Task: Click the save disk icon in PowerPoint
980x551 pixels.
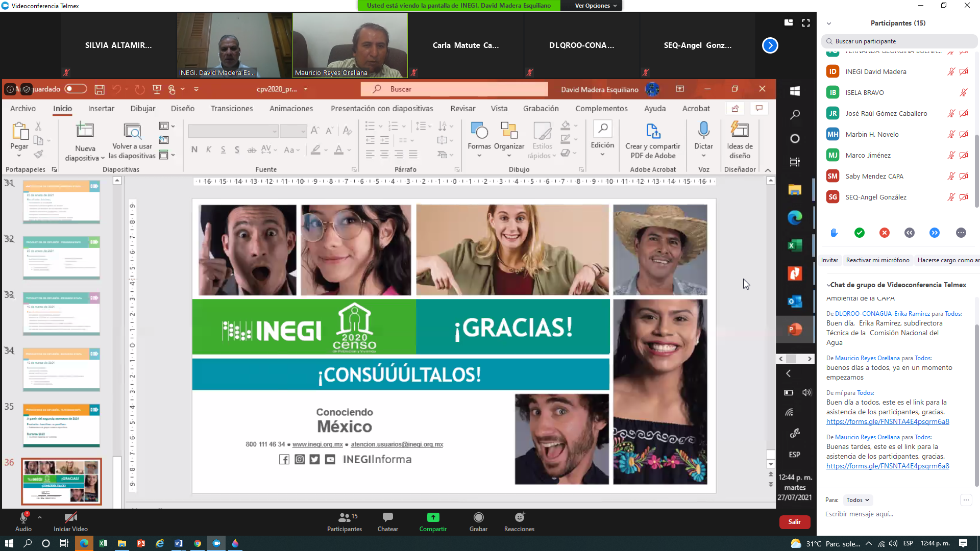Action: click(100, 89)
